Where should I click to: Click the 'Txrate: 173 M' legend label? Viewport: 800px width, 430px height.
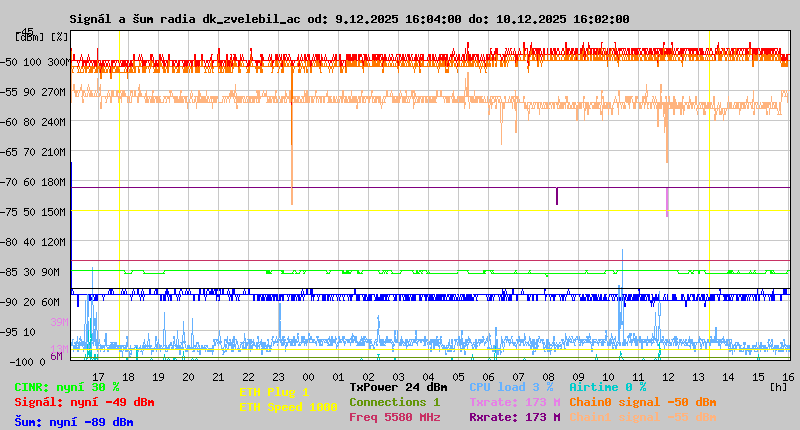coord(515,402)
